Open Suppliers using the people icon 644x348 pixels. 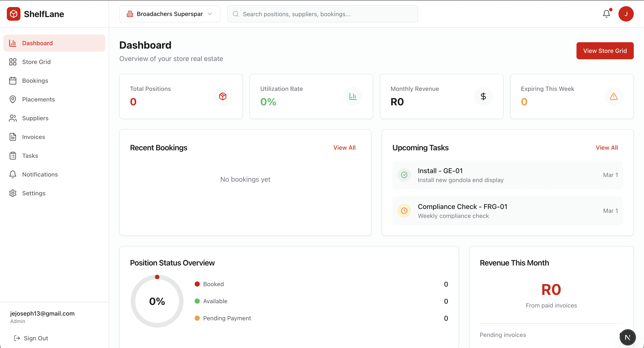point(13,118)
